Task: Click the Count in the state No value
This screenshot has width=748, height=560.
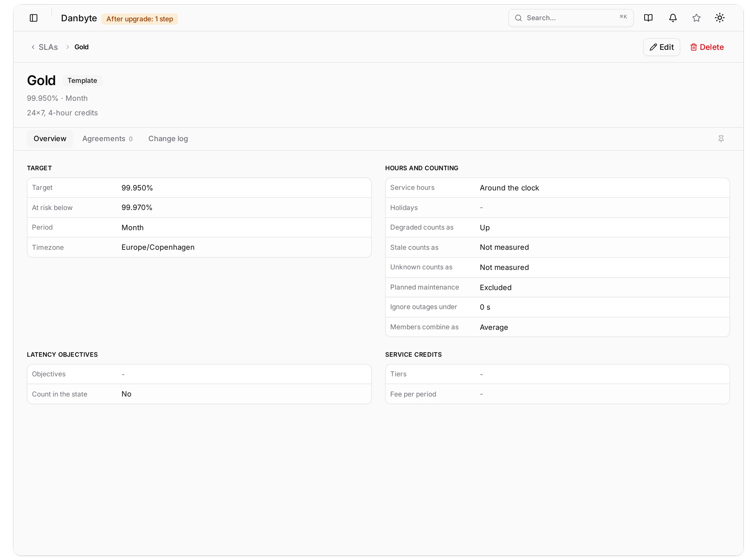Action: (126, 394)
